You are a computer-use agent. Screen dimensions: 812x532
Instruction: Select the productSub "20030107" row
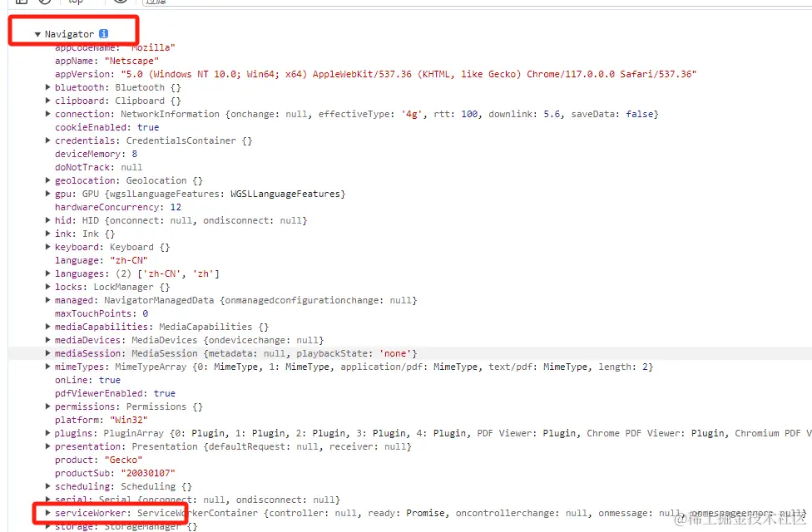(x=115, y=473)
